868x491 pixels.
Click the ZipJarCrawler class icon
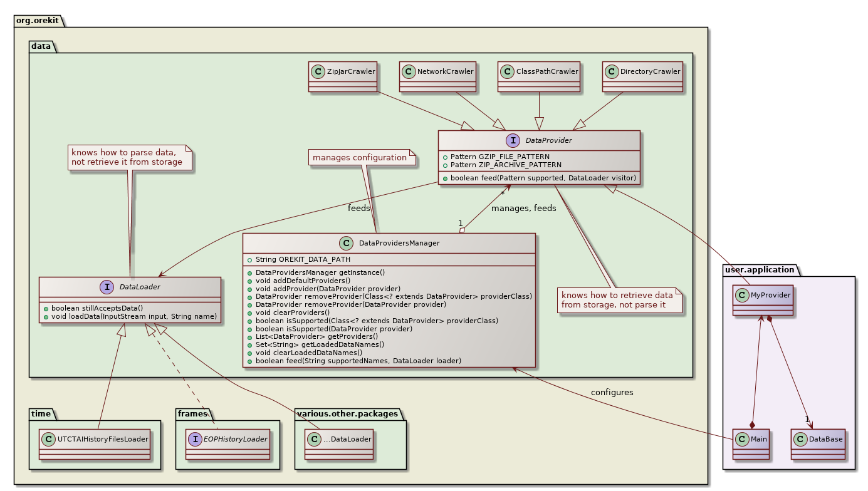[318, 71]
